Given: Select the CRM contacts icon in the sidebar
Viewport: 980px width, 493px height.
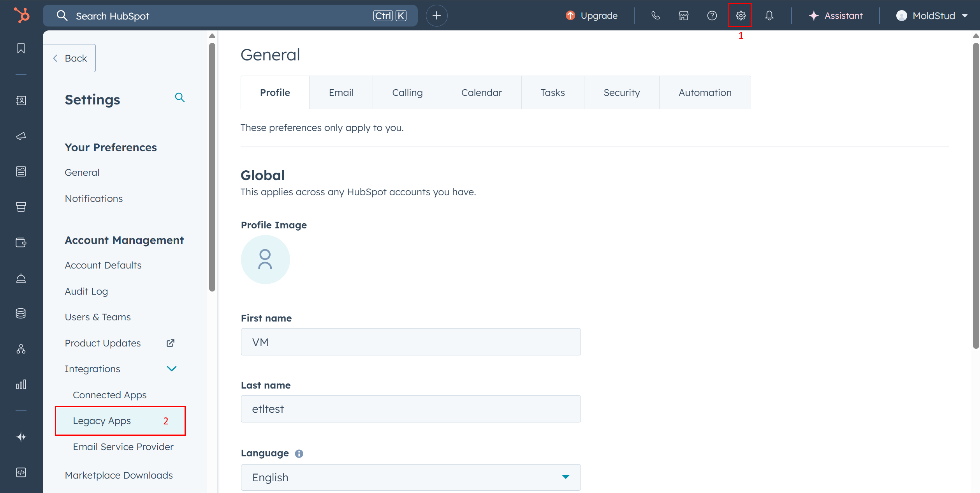Looking at the screenshot, I should (21, 100).
